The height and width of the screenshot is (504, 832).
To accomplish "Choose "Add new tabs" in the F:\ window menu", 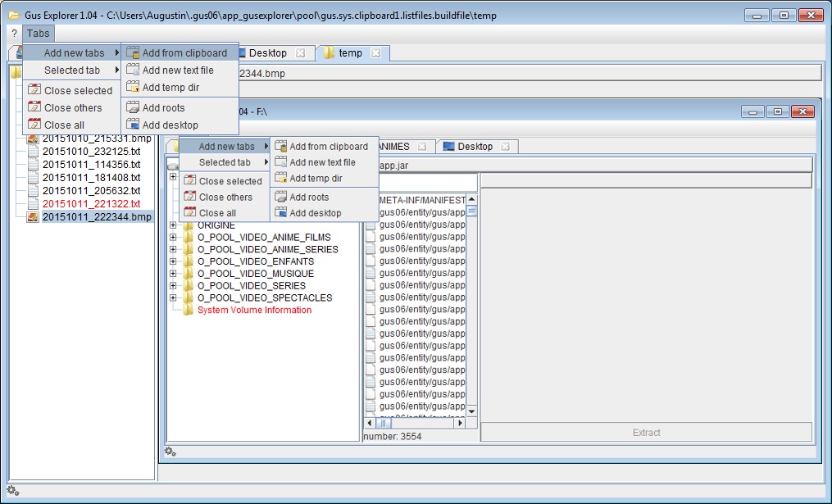I will [x=225, y=147].
